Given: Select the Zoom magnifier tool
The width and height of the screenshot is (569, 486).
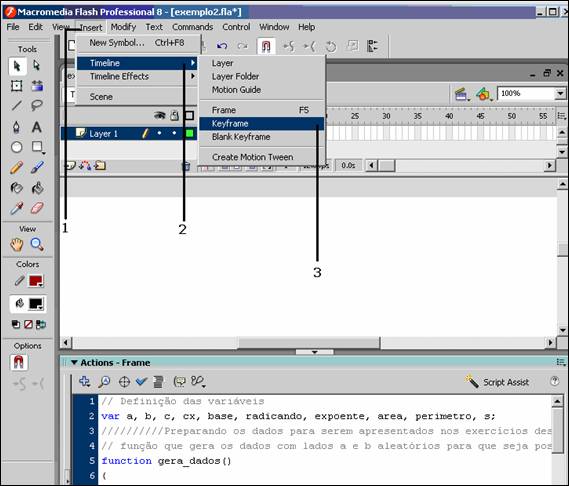Looking at the screenshot, I should click(37, 245).
